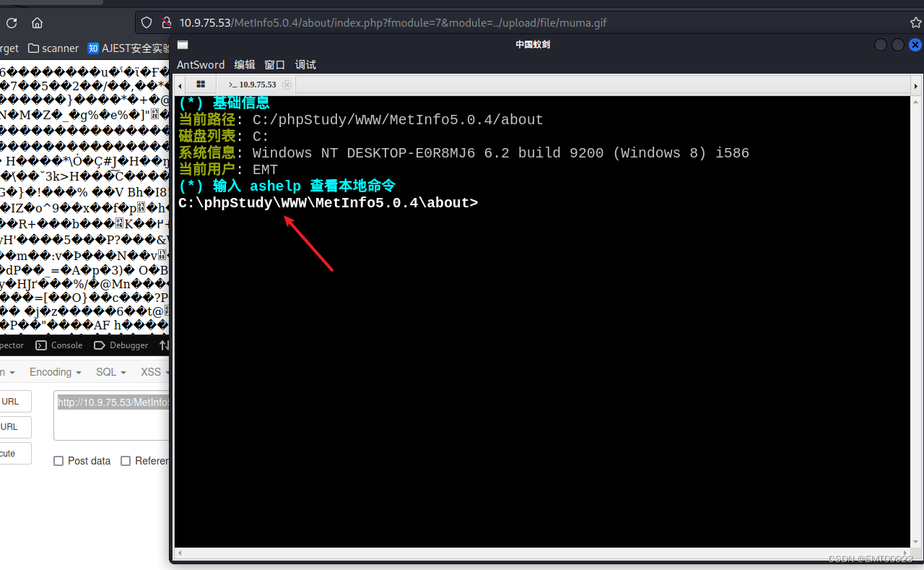Close the 10.9.75.53 terminal tab
924x570 pixels.
pyautogui.click(x=287, y=85)
